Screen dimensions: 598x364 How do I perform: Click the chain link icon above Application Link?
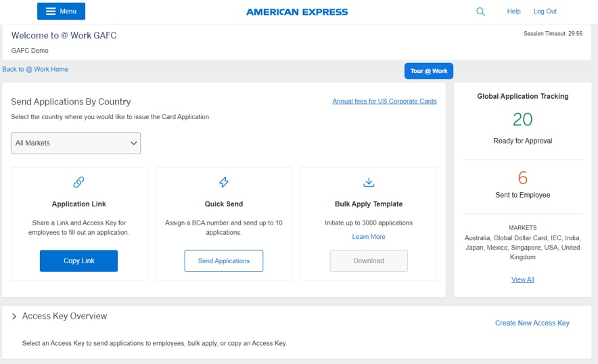click(78, 182)
